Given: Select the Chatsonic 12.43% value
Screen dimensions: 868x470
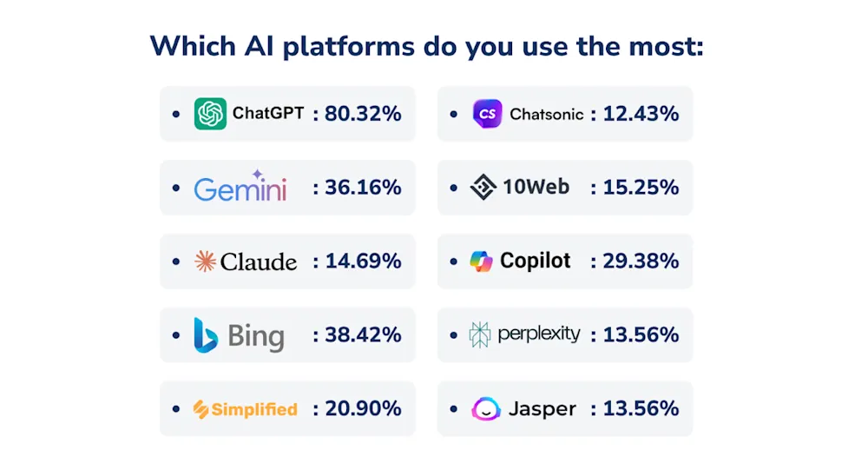Looking at the screenshot, I should tap(641, 114).
